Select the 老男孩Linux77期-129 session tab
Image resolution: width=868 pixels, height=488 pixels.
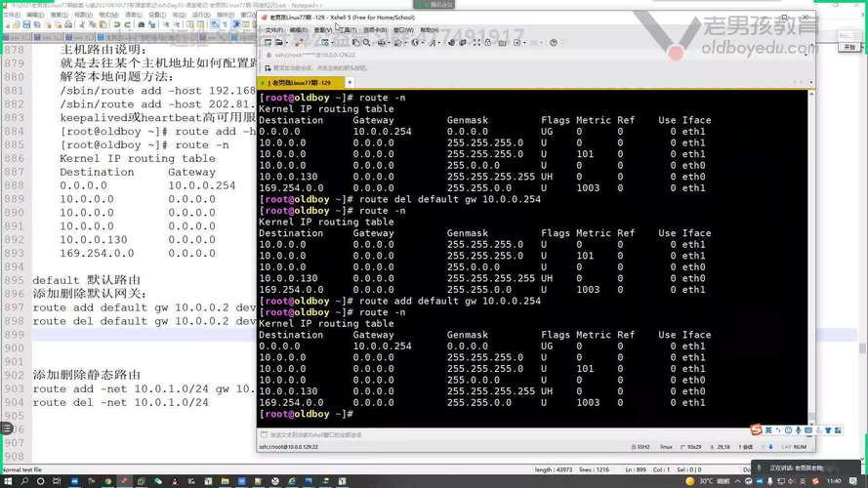point(300,82)
